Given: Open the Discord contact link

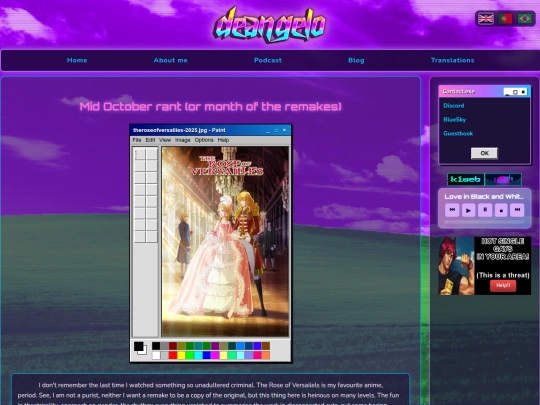Looking at the screenshot, I should [x=454, y=106].
